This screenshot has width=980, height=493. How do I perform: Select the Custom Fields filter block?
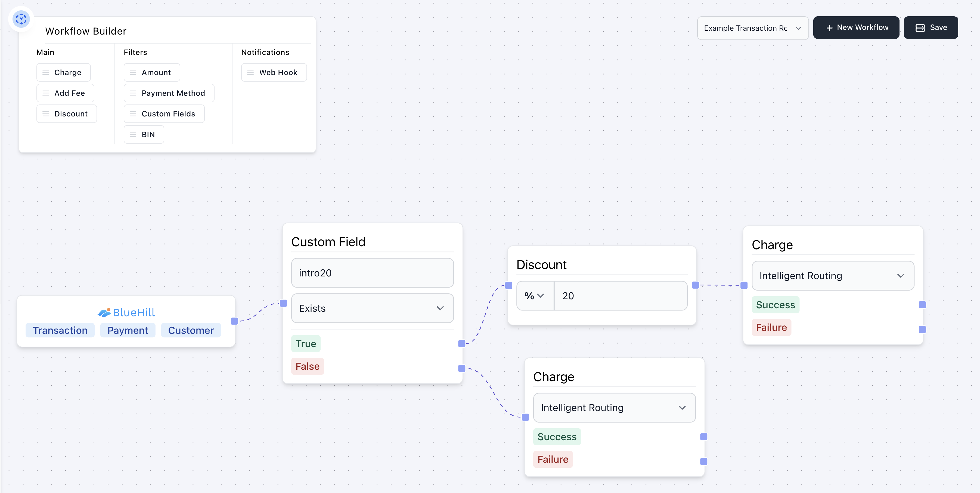164,114
